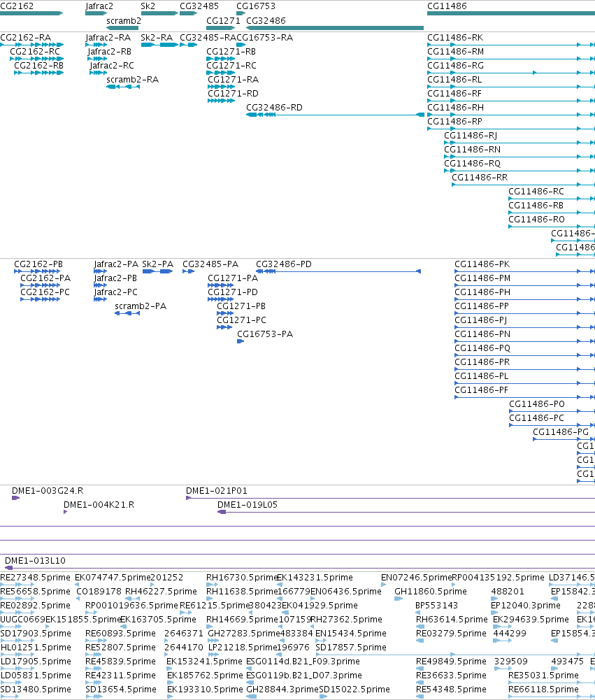This screenshot has height=700, width=595.
Task: Click protein CG16753-PA
Action: 265,334
